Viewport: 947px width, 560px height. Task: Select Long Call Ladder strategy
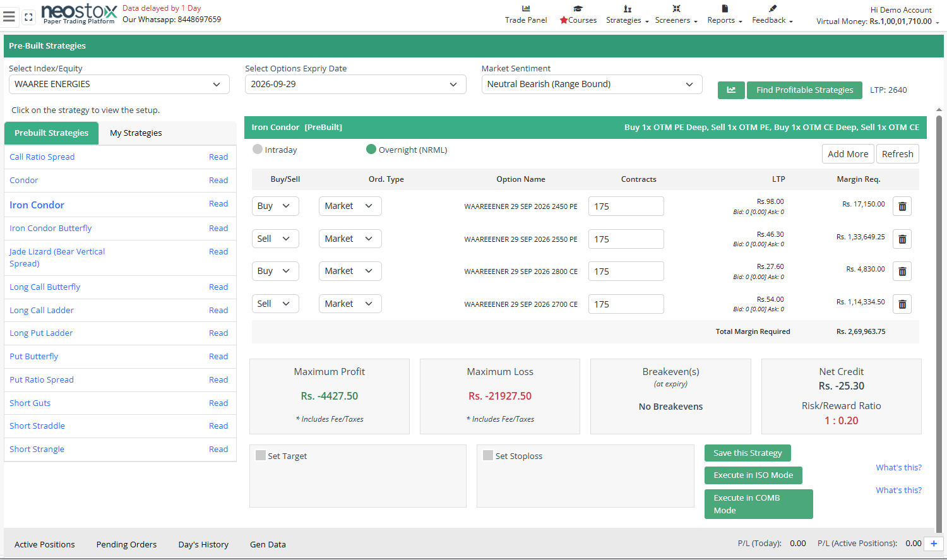42,311
